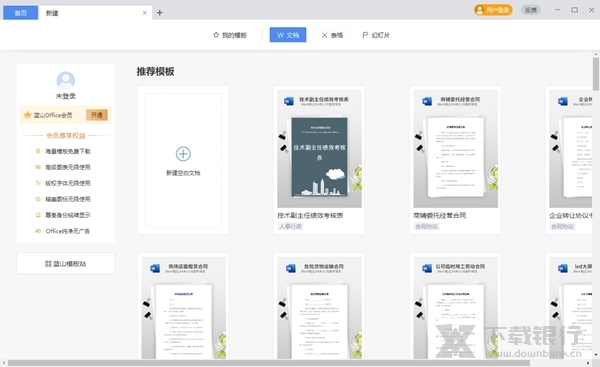The height and width of the screenshot is (367, 600).
Task: Open the led大屏 template thumbnail
Action: 571,308
